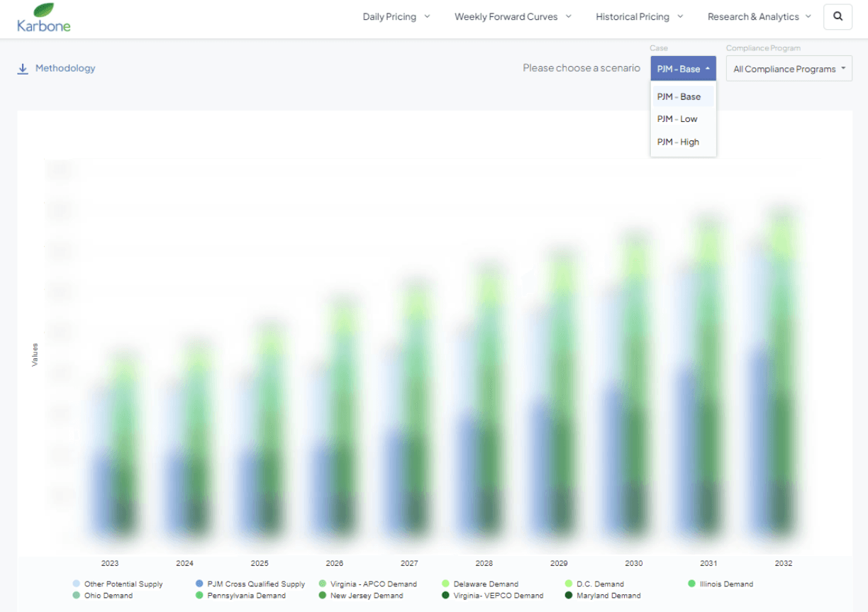The height and width of the screenshot is (612, 868).
Task: Expand the Historical Pricing dropdown
Action: (639, 16)
